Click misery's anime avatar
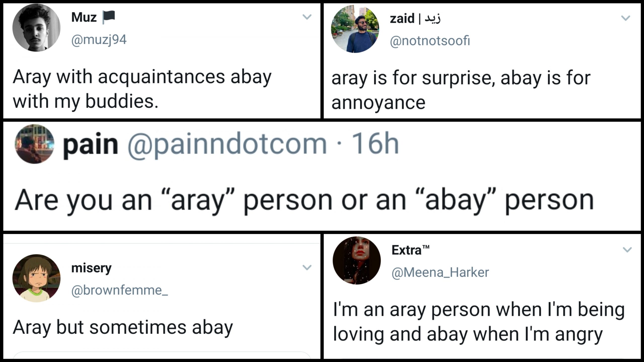This screenshot has height=362, width=644. 36,278
